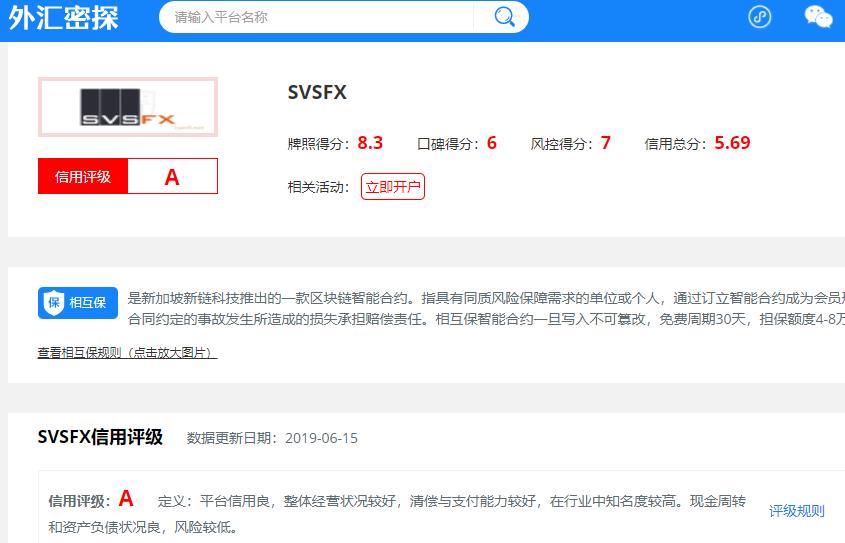Click the SVSFX信用评级 section heading
Viewport: 845px width, 543px height.
tap(100, 437)
